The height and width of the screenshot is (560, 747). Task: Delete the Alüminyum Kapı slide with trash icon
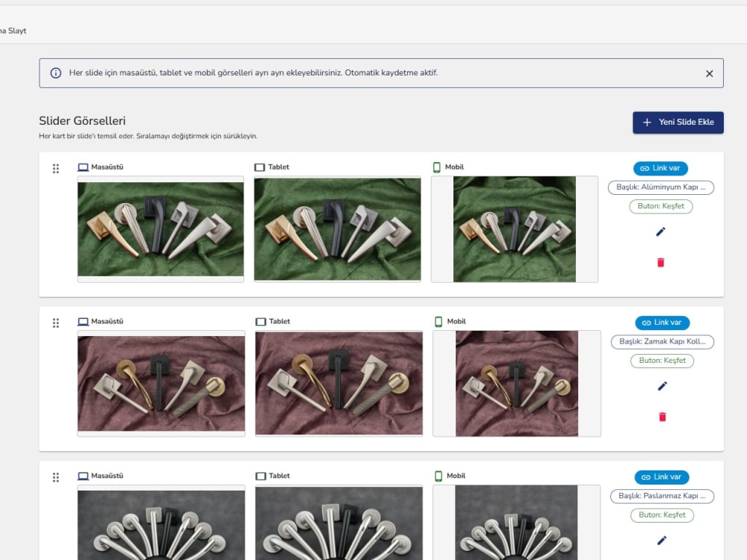(661, 262)
